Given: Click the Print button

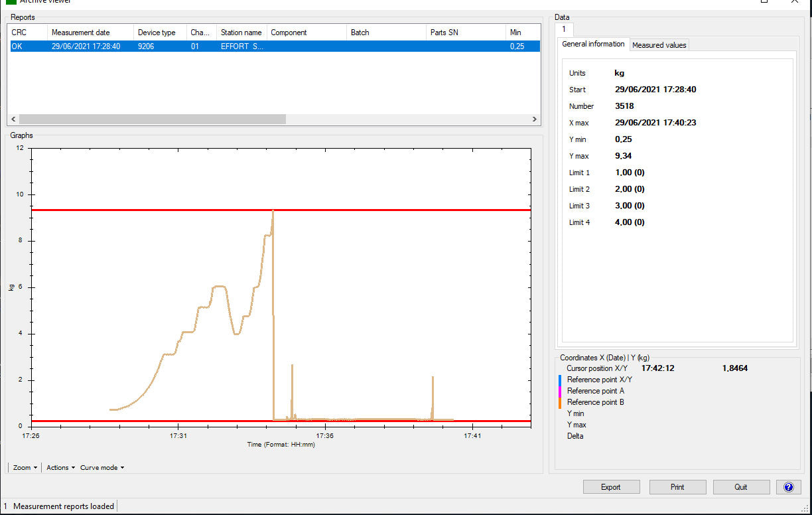Looking at the screenshot, I should click(677, 487).
